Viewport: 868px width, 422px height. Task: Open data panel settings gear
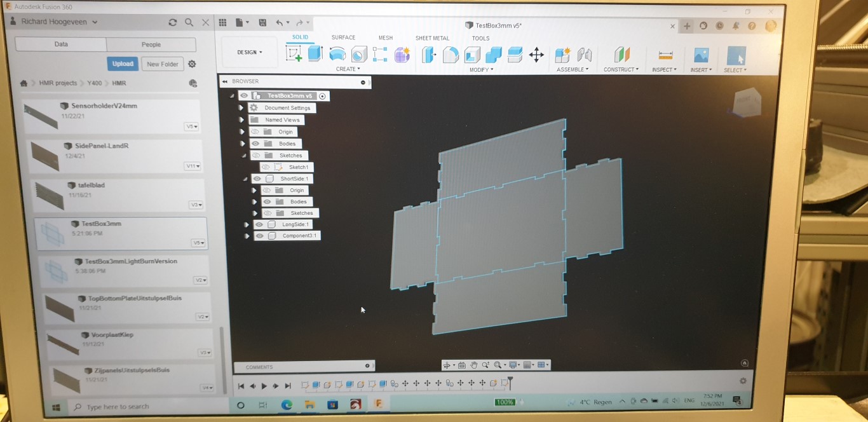tap(192, 64)
